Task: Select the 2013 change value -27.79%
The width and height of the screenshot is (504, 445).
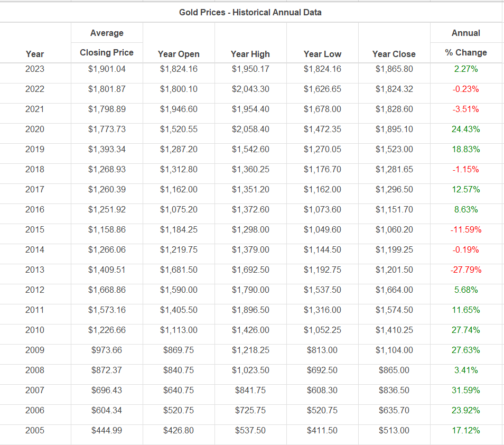Action: click(466, 270)
